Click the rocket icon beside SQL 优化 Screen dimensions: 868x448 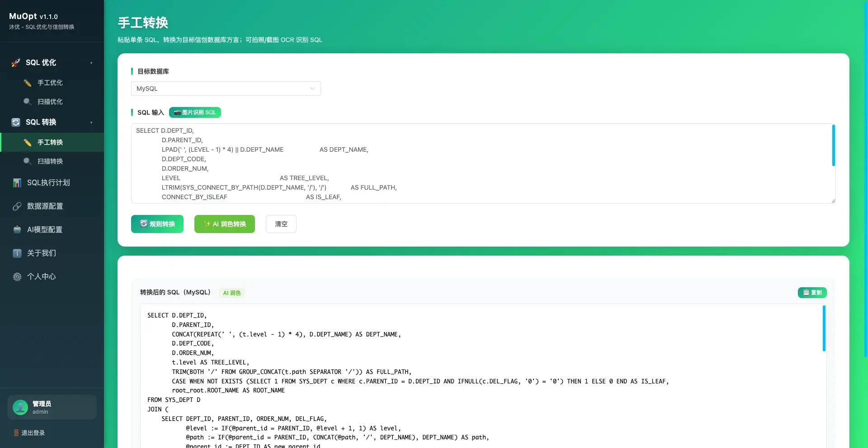pos(16,63)
